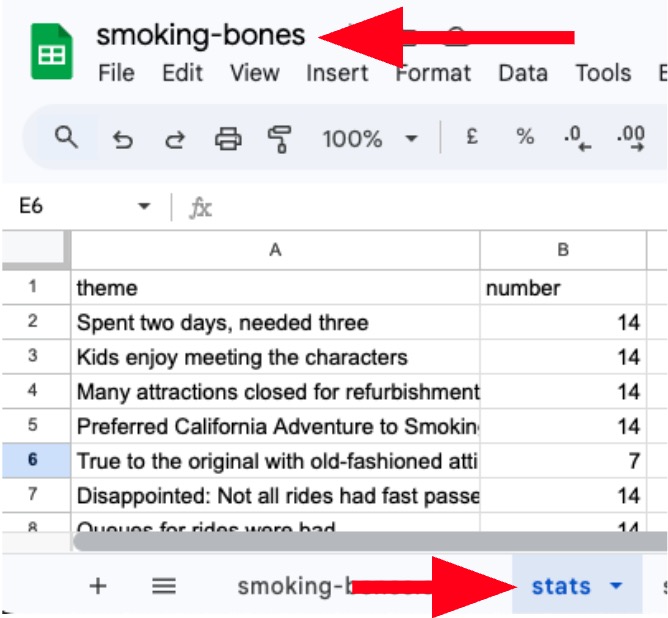Viewport: 668px width, 618px height.
Task: Format as currency with pound icon
Action: [472, 138]
